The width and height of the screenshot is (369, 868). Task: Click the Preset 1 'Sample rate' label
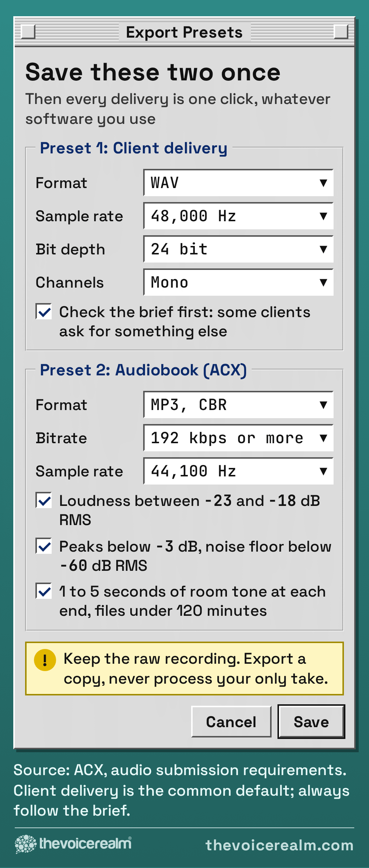coord(79,216)
